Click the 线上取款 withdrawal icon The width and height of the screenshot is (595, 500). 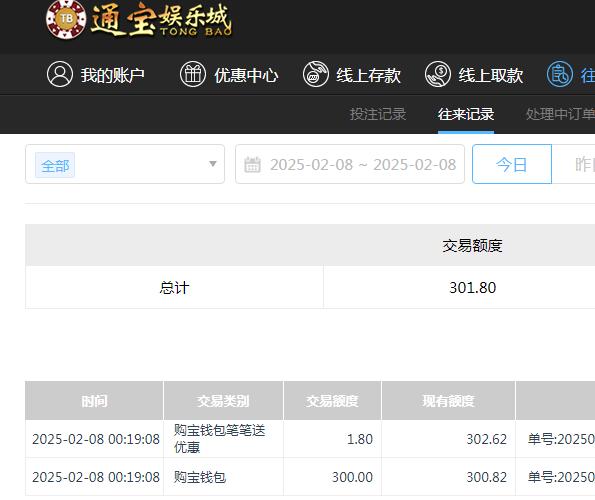click(x=438, y=74)
